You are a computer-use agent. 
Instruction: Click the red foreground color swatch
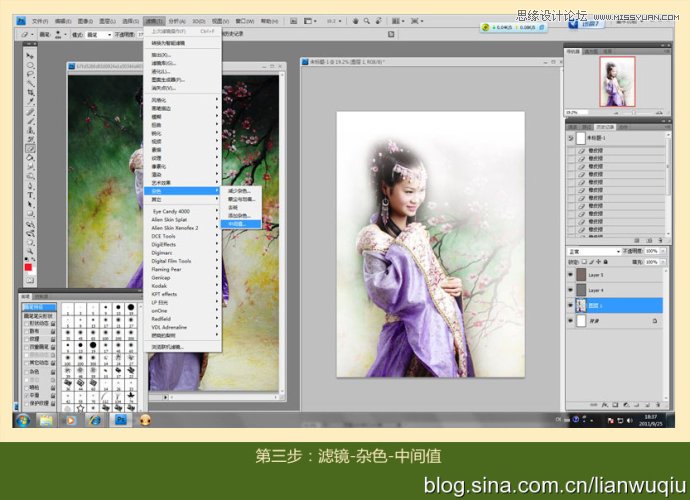click(x=29, y=267)
